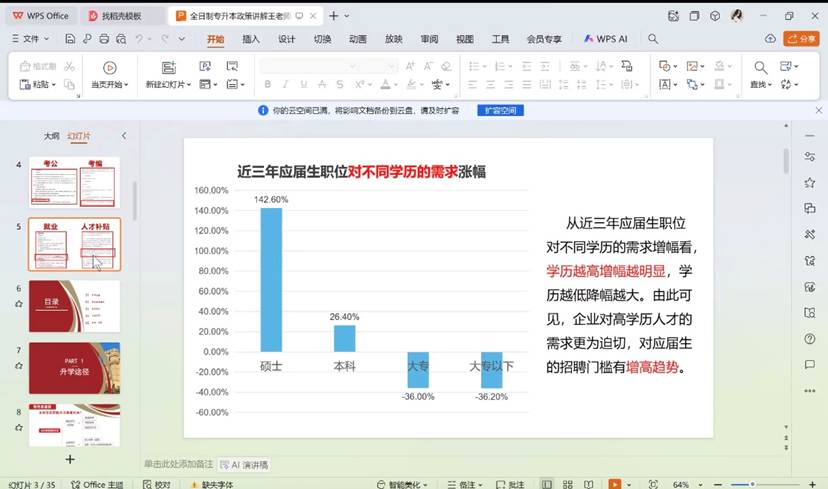Image resolution: width=828 pixels, height=489 pixels.
Task: Toggle center alignment button
Action: (491, 84)
